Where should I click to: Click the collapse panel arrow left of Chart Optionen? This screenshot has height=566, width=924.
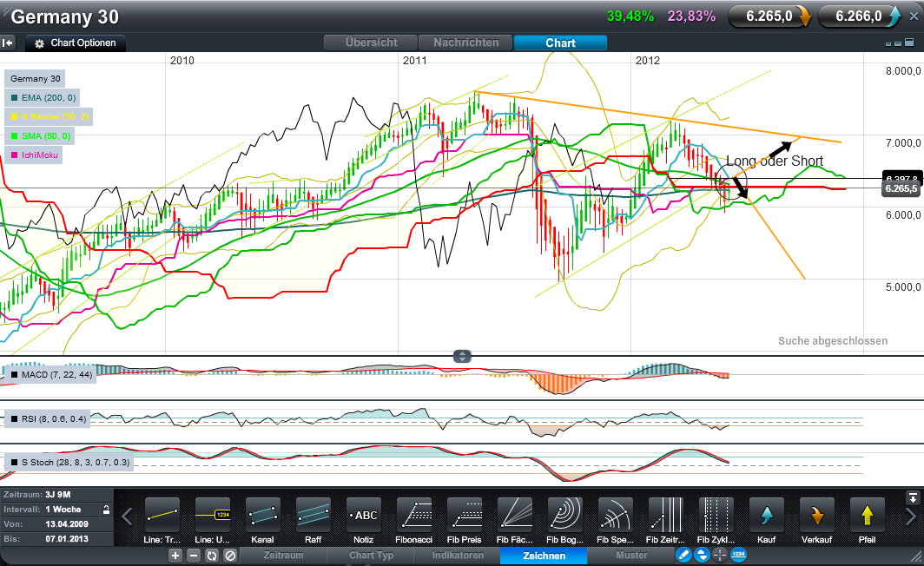[7, 43]
